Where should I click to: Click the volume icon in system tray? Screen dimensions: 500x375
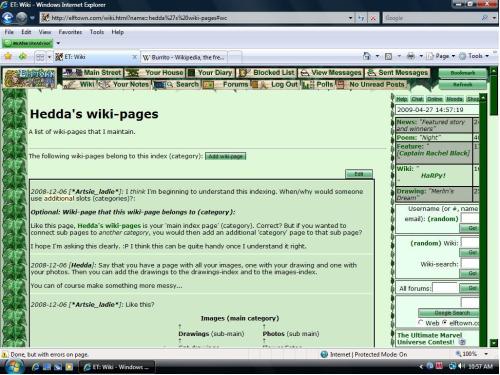(461, 366)
